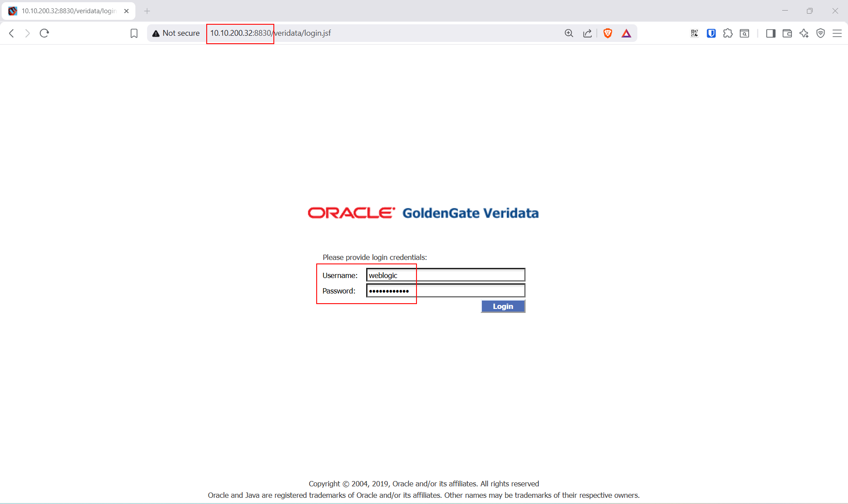This screenshot has width=848, height=504.
Task: Share this page using the share icon
Action: tap(587, 33)
